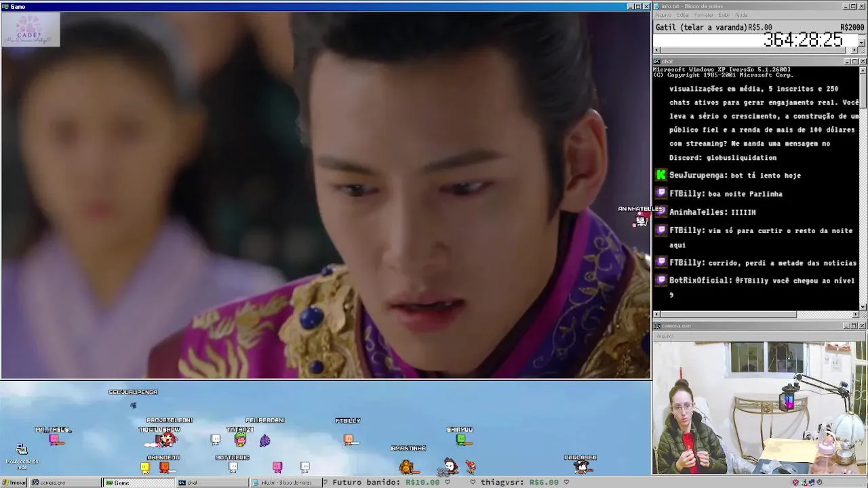Click the chat window scroll-down arrow
Image resolution: width=868 pixels, height=488 pixels.
click(x=863, y=306)
